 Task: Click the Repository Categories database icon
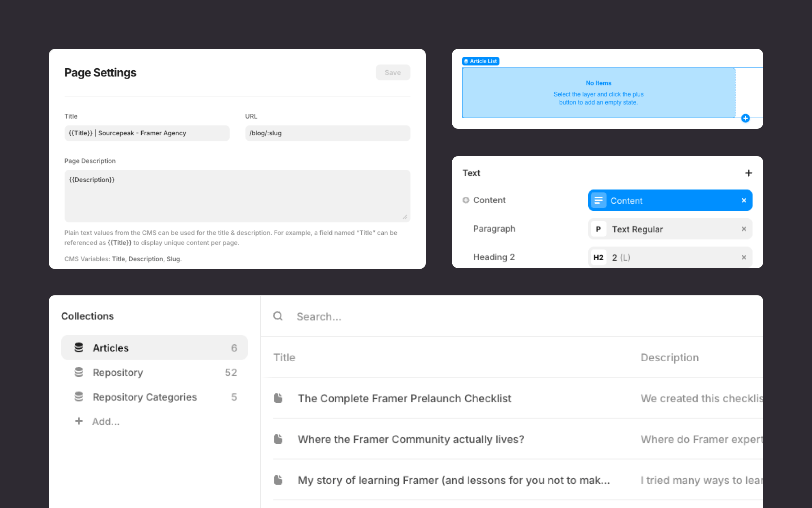click(79, 397)
